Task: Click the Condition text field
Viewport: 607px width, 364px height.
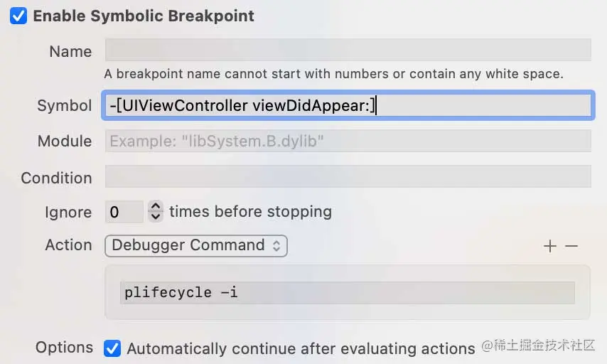Action: coord(348,176)
